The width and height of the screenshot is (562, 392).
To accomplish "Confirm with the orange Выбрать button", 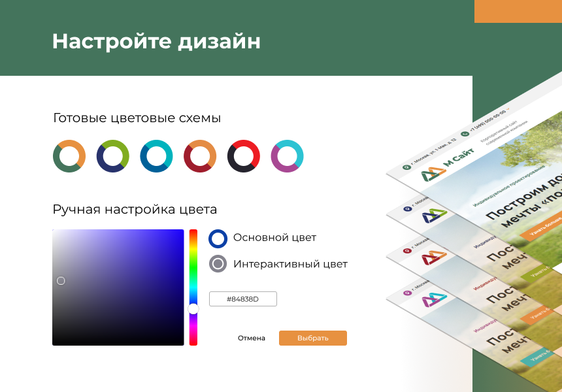I will click(x=312, y=338).
